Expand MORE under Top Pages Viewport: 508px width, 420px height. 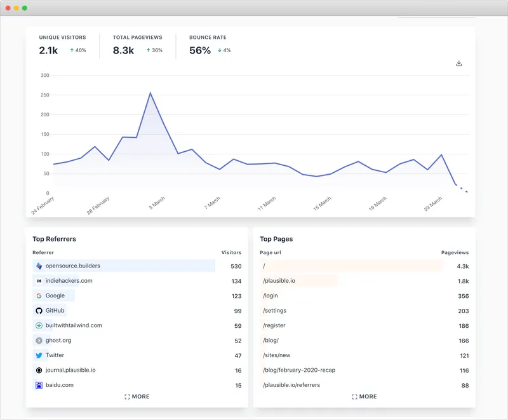click(x=364, y=396)
